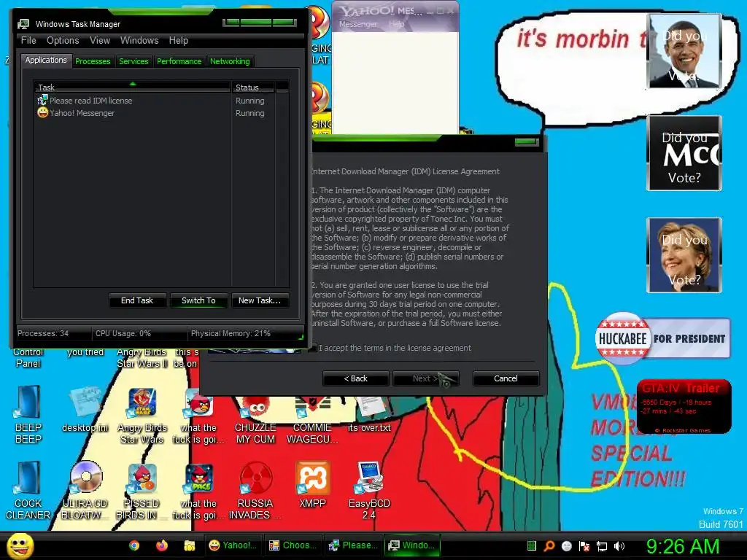This screenshot has width=747, height=560.
Task: Open the 9:26 AM taskbar clock
Action: pyautogui.click(x=682, y=546)
